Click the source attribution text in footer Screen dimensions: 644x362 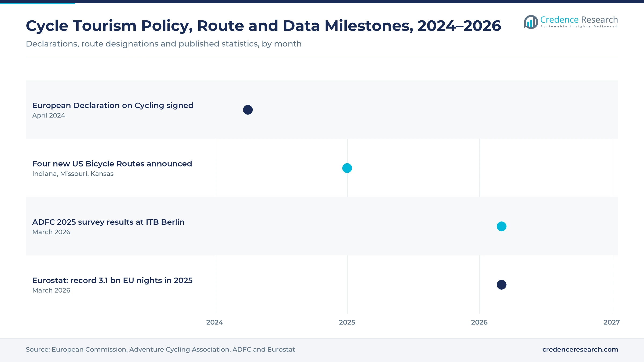(x=160, y=349)
